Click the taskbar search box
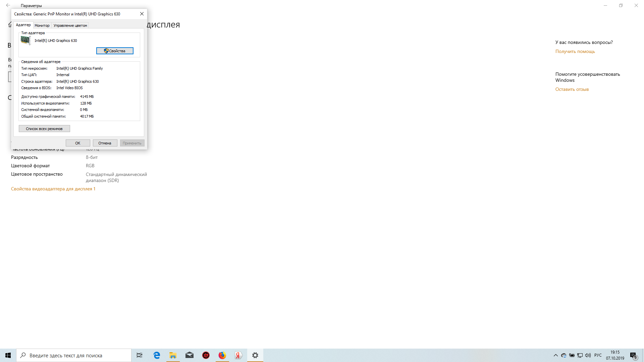644x362 pixels. pyautogui.click(x=74, y=355)
